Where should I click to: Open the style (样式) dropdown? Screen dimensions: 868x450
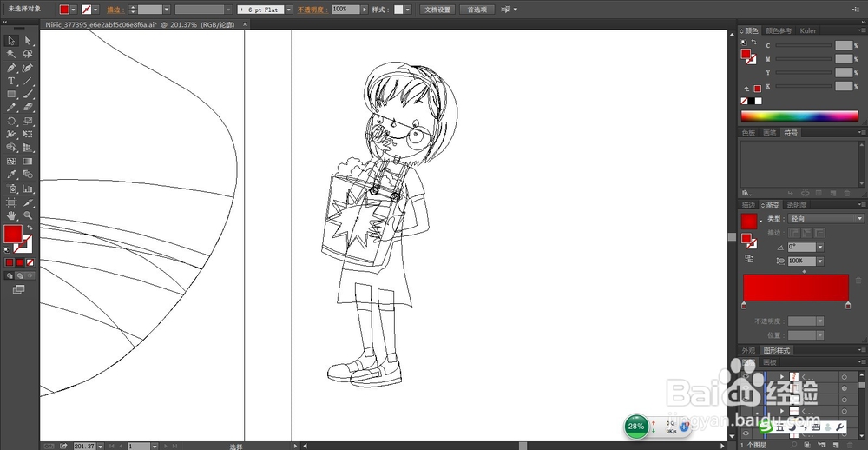point(408,10)
